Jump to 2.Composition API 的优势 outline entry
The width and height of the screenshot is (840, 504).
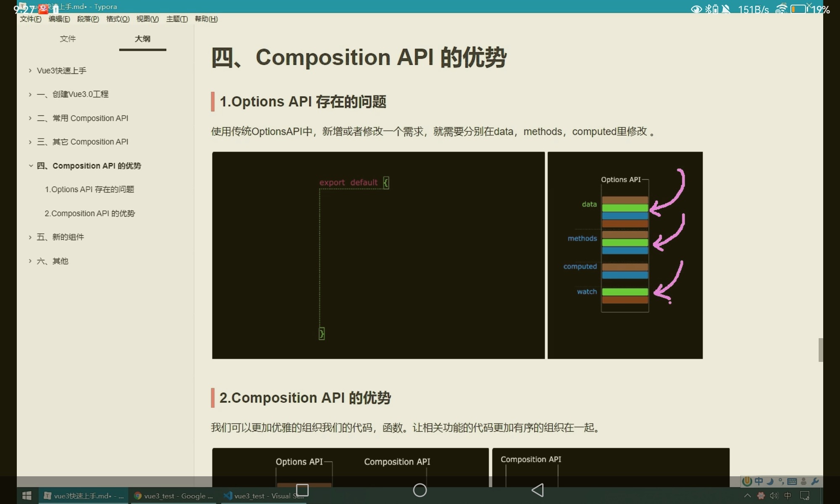click(90, 213)
